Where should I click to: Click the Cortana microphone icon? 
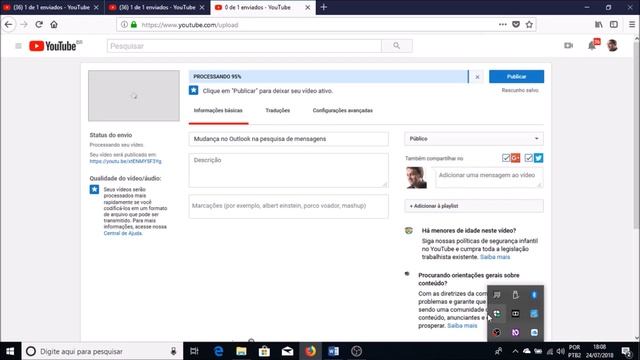(x=173, y=351)
